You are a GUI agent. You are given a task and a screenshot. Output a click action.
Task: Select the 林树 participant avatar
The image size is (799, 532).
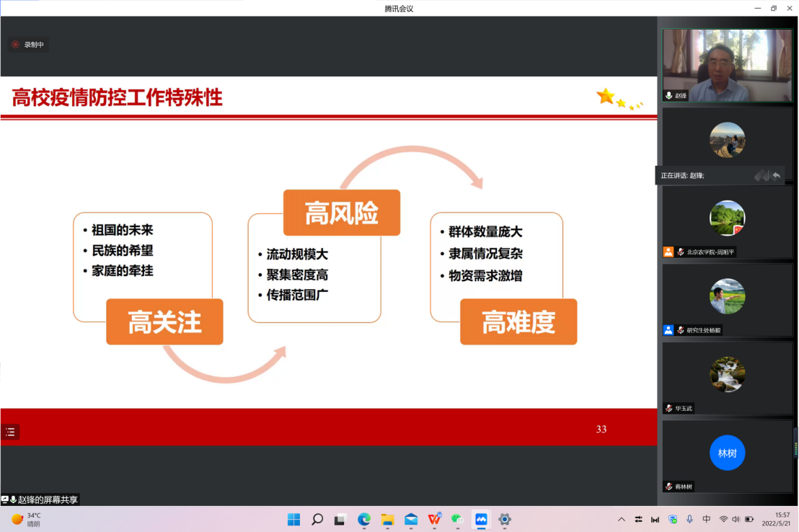(x=727, y=453)
